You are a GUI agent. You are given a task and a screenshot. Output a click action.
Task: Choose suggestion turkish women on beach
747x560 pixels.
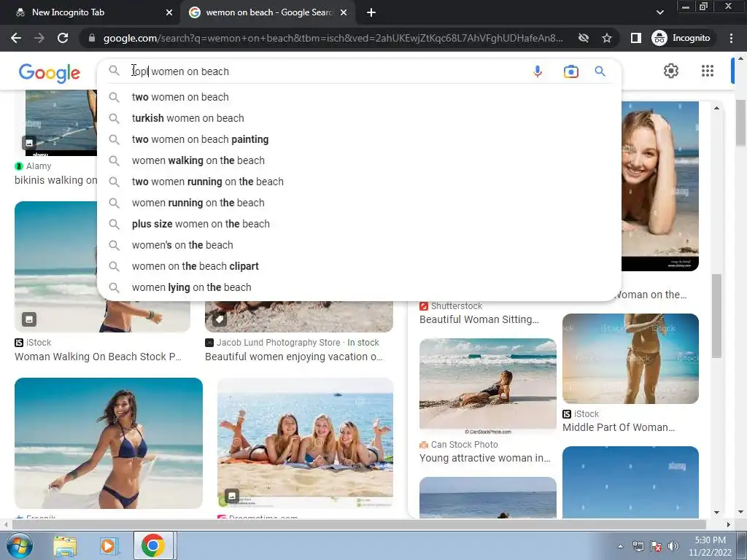click(359, 118)
